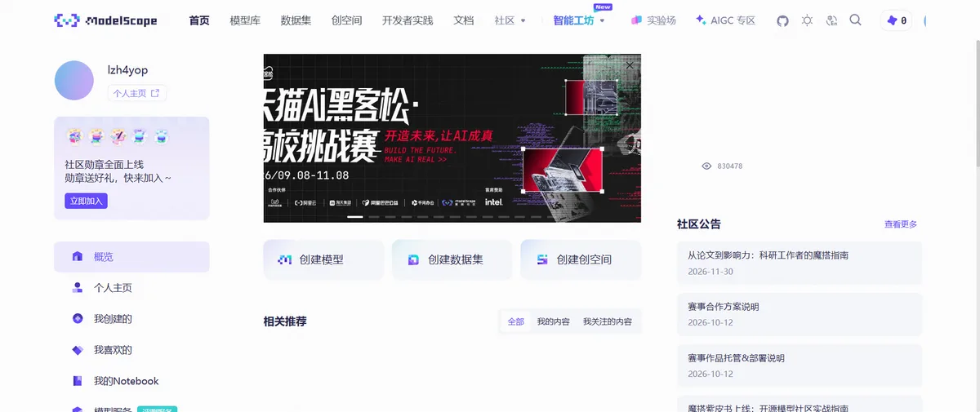980x412 pixels.
Task: Click the AIGC 专区 sparkle icon
Action: [x=701, y=20]
